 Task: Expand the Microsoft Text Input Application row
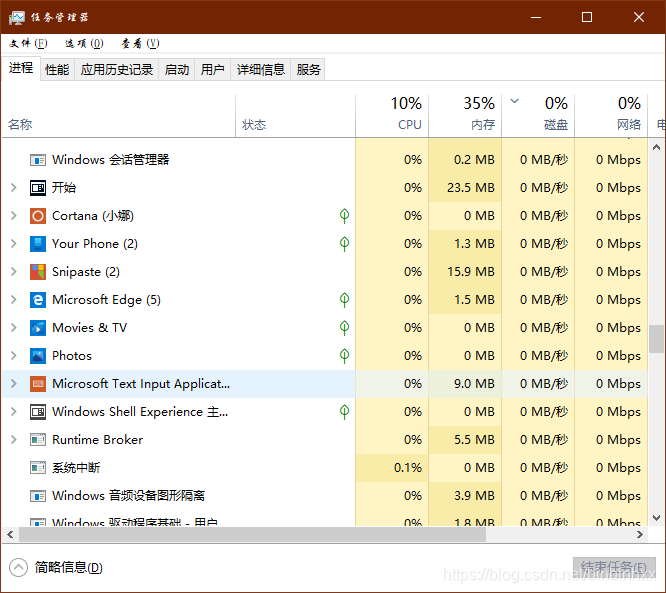[x=14, y=384]
